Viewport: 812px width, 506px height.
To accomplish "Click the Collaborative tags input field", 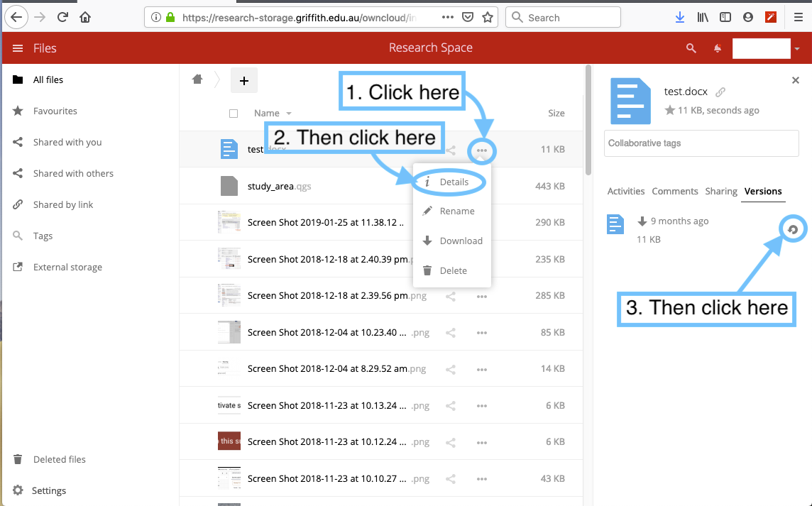I will point(701,143).
